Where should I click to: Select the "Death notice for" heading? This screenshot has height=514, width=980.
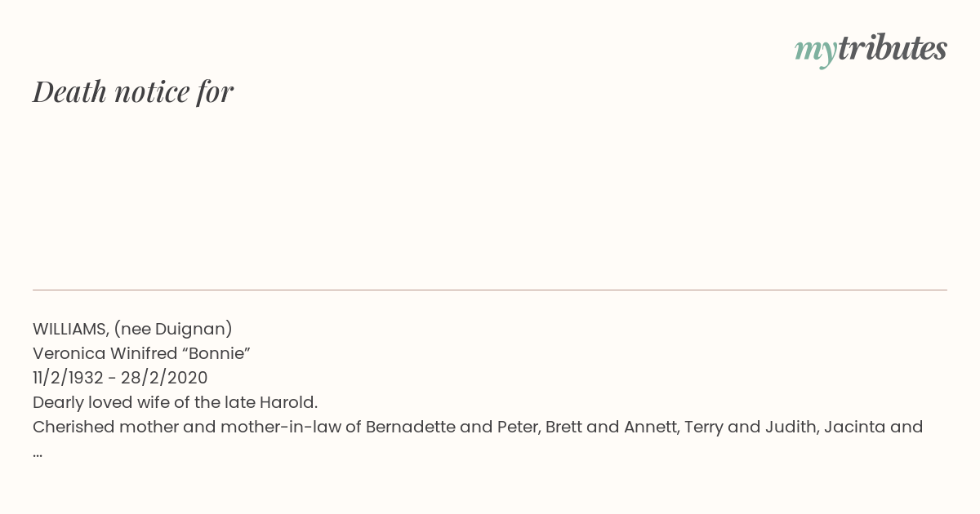133,91
